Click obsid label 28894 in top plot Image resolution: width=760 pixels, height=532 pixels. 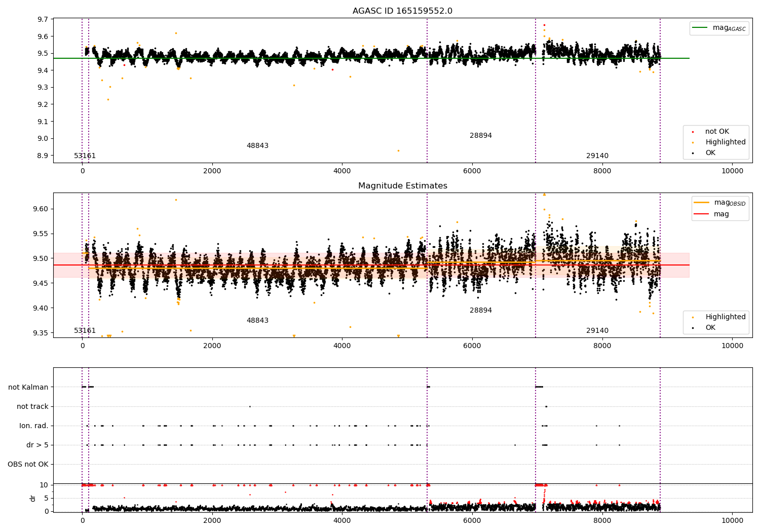(x=481, y=136)
